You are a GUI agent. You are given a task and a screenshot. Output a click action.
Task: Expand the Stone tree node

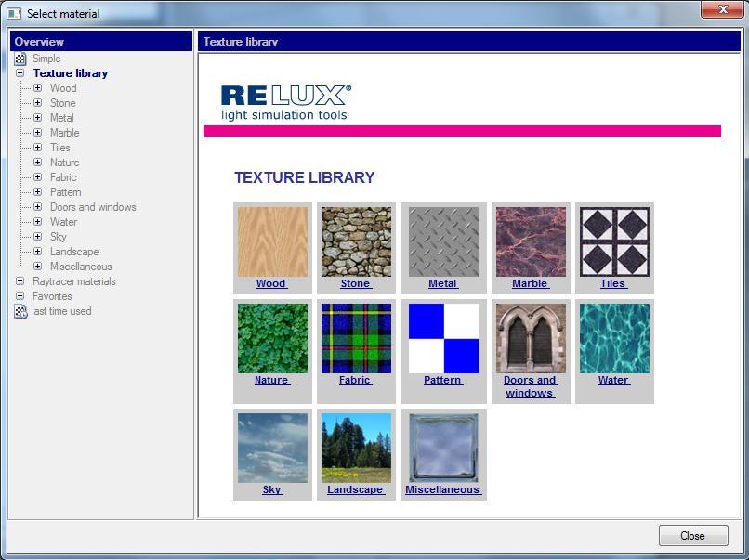(38, 103)
